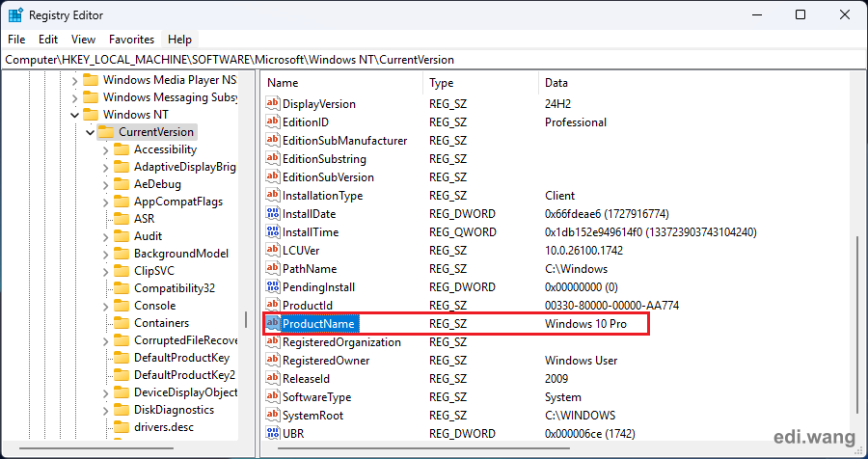Click the string icon beside PathName

click(272, 268)
